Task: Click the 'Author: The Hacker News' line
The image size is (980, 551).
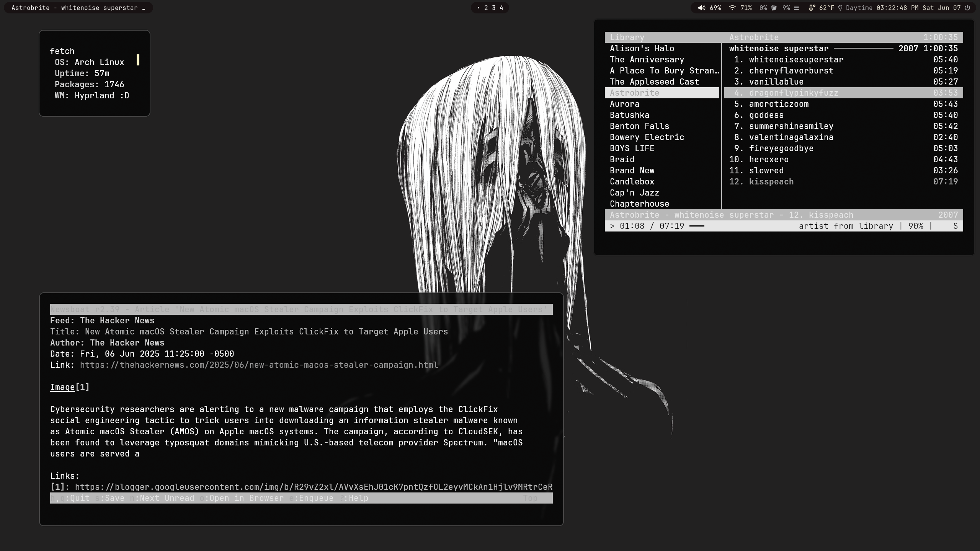Action: [x=107, y=343]
